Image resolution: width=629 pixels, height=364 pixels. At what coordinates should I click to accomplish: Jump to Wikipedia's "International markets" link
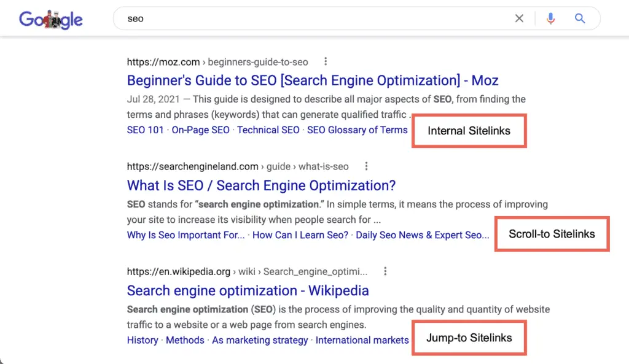(x=362, y=340)
